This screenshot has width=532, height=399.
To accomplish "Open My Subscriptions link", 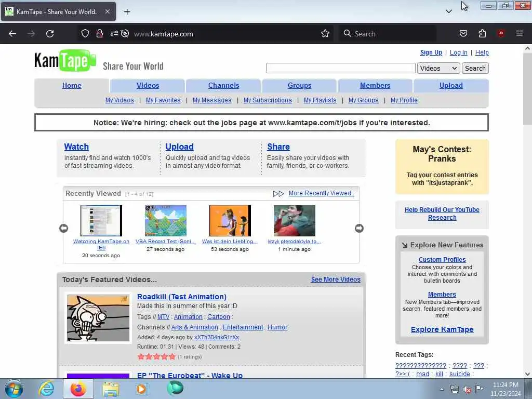I will [268, 100].
